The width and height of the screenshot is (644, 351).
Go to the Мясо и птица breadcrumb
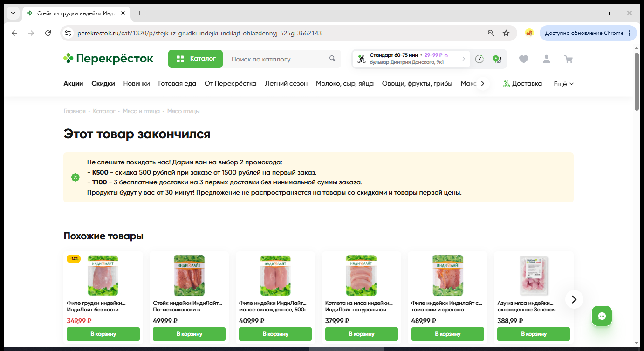pos(141,111)
